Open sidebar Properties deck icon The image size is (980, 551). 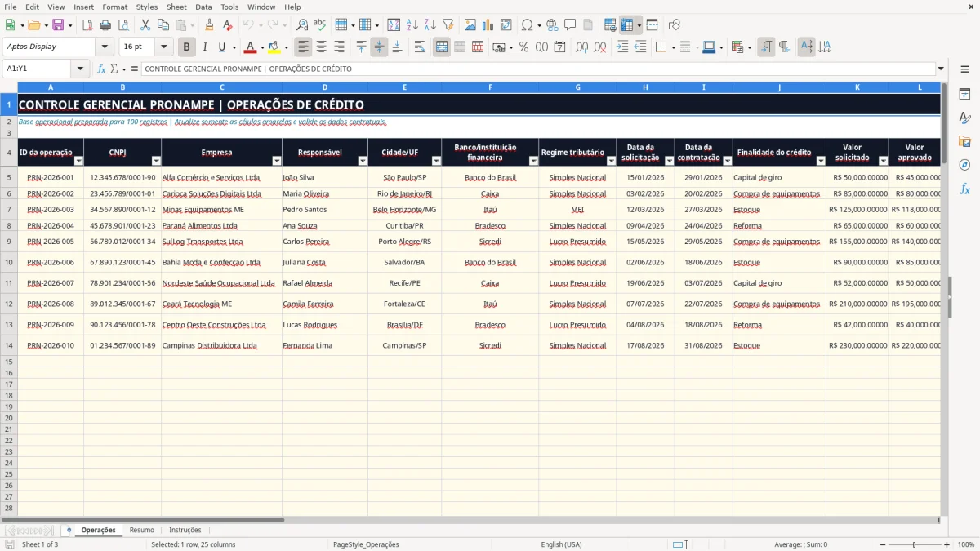click(x=964, y=95)
